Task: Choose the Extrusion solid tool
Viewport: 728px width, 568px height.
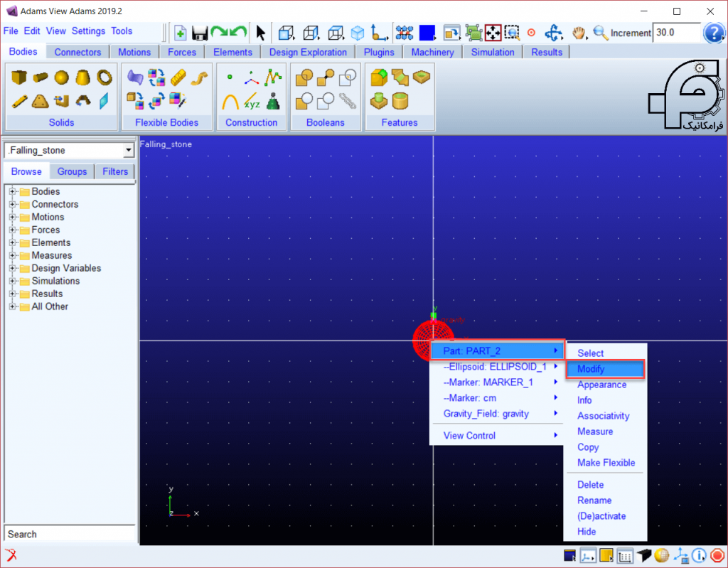Action: (x=61, y=101)
